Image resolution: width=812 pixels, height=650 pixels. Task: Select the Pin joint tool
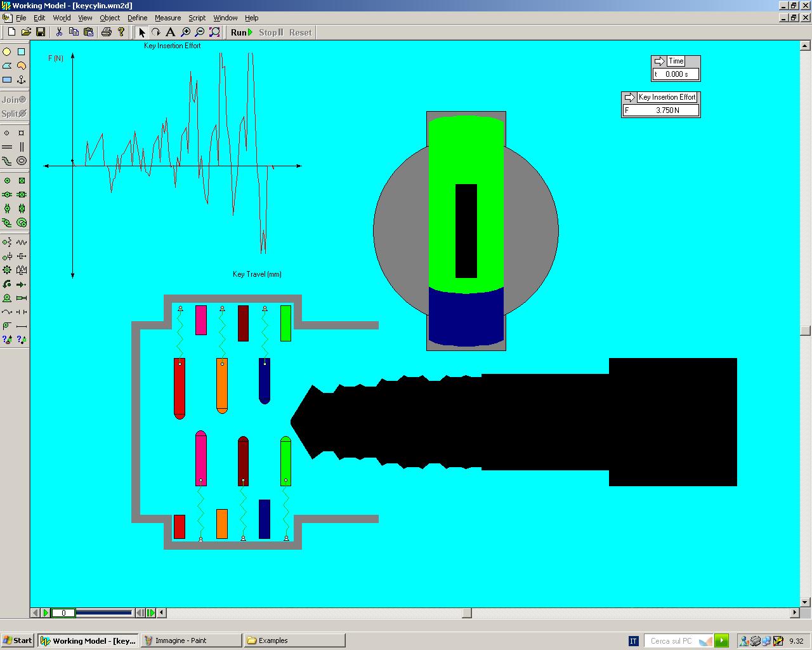(x=7, y=180)
